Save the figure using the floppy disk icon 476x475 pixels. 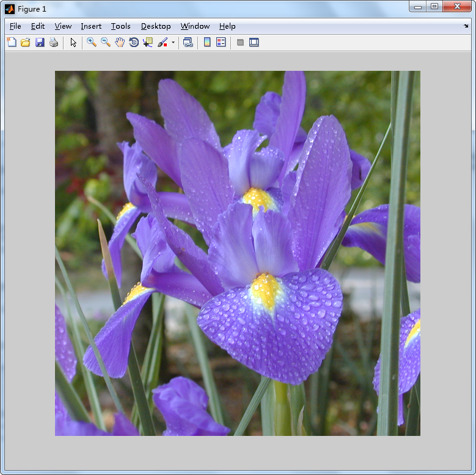pos(40,42)
